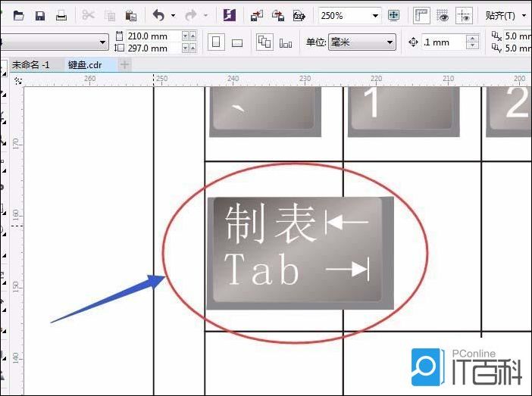Click the ruler origin corner icon
This screenshot has height=396, width=532.
(x=18, y=81)
